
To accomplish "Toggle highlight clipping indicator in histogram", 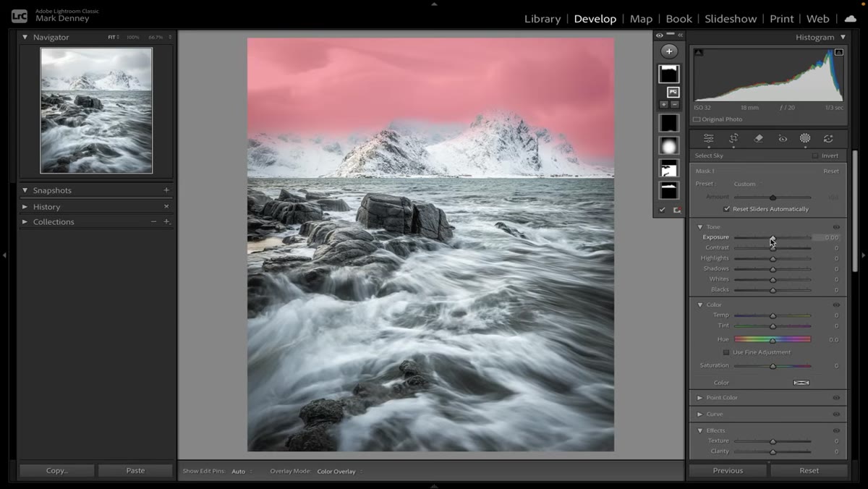I will (838, 52).
